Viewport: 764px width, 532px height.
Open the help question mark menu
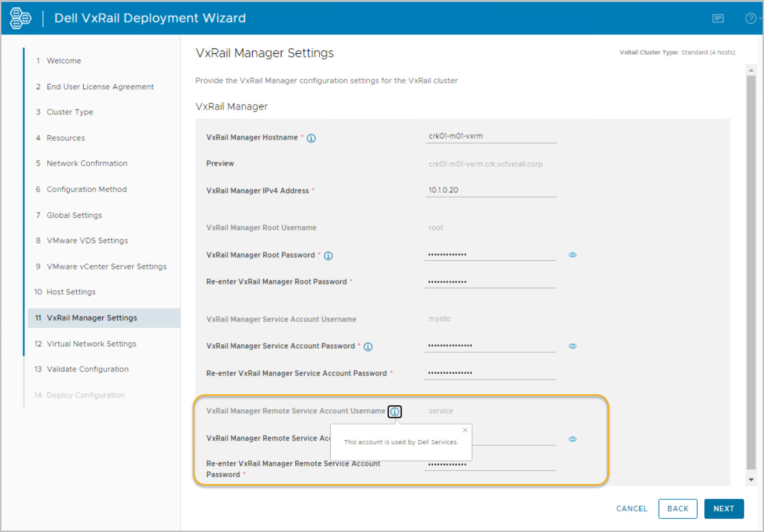[751, 18]
